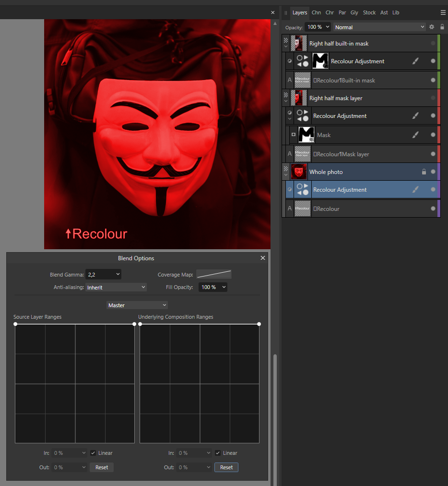Image resolution: width=448 pixels, height=486 pixels.
Task: Click brush icon on red group's Recolour Adjustment
Action: [x=415, y=116]
